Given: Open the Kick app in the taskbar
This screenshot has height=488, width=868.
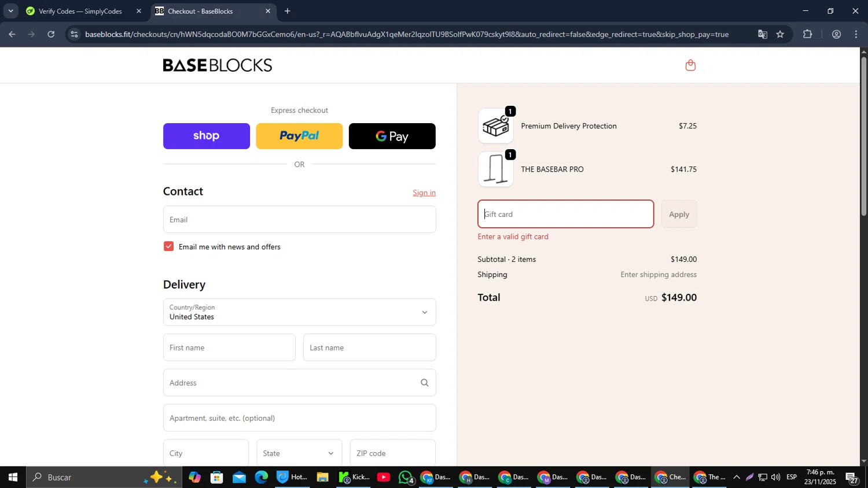Looking at the screenshot, I should pyautogui.click(x=354, y=477).
